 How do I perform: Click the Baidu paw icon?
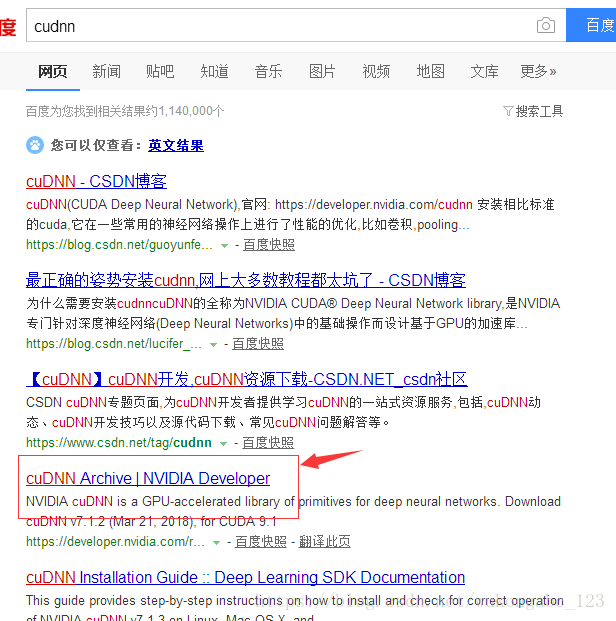coord(35,145)
